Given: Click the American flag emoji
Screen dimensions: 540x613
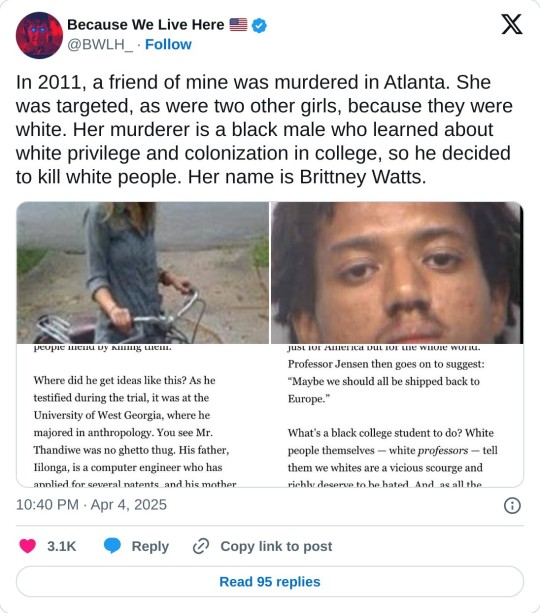Looking at the screenshot, I should coord(238,25).
